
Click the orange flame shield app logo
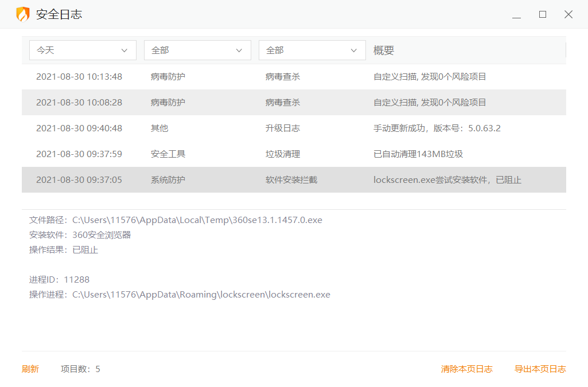coord(22,14)
